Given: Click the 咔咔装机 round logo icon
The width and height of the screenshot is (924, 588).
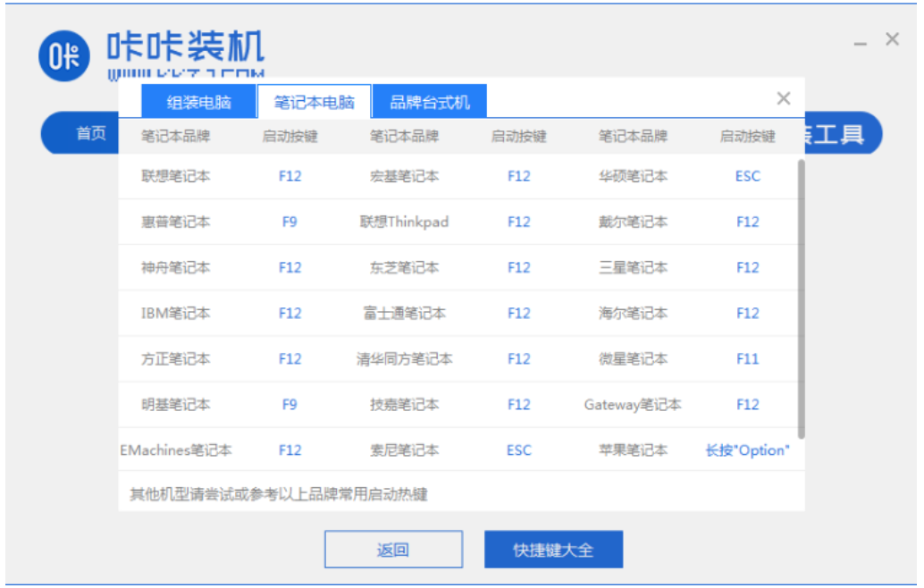Looking at the screenshot, I should pos(64,56).
